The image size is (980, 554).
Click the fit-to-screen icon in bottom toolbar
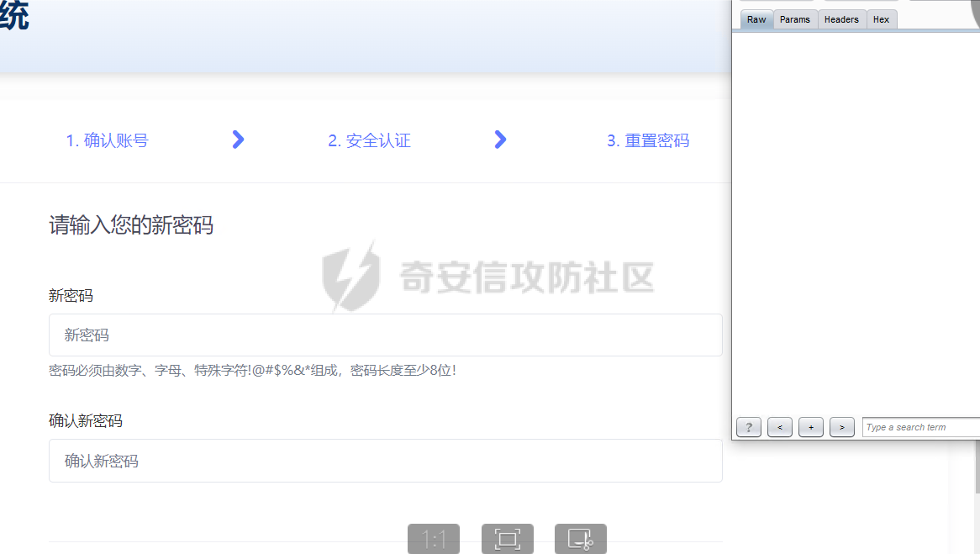tap(507, 539)
